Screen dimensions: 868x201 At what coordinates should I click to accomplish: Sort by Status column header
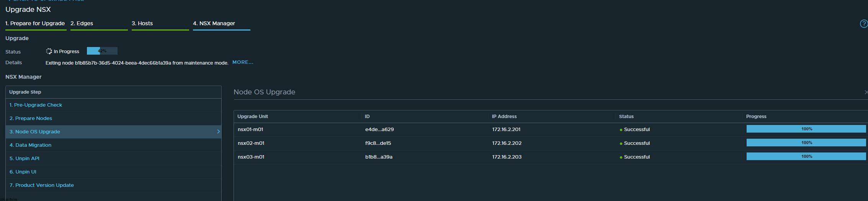coord(626,117)
